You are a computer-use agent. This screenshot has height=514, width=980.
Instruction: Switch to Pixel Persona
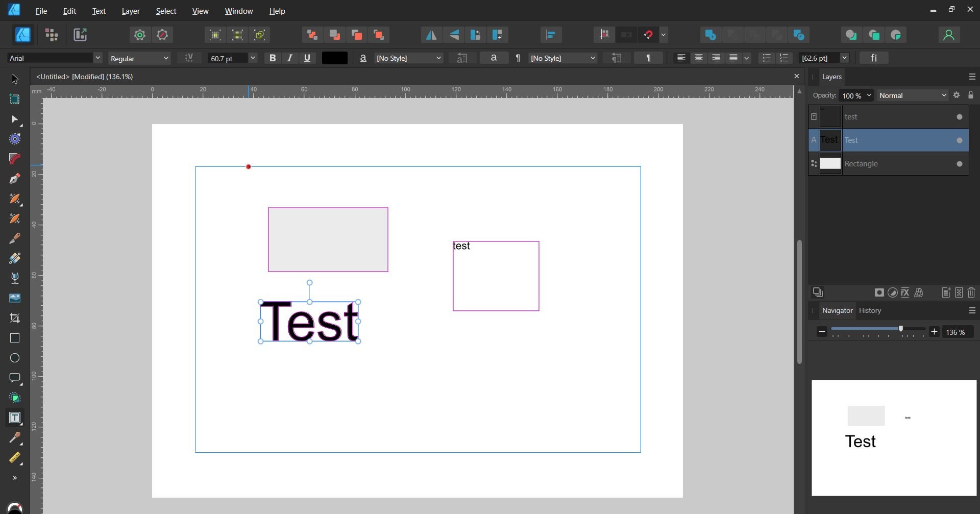pos(52,35)
